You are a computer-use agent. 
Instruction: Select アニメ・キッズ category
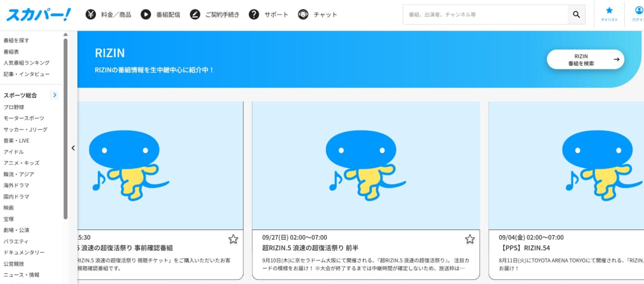coord(21,163)
